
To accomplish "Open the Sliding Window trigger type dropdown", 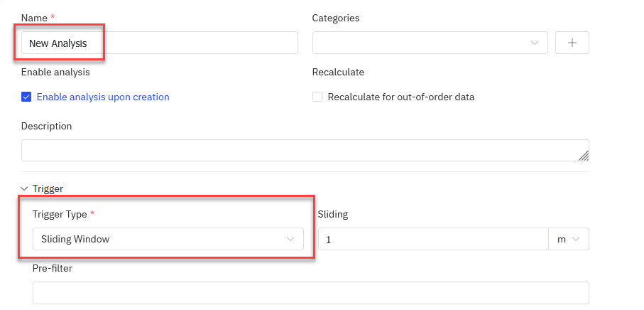I will click(x=168, y=240).
